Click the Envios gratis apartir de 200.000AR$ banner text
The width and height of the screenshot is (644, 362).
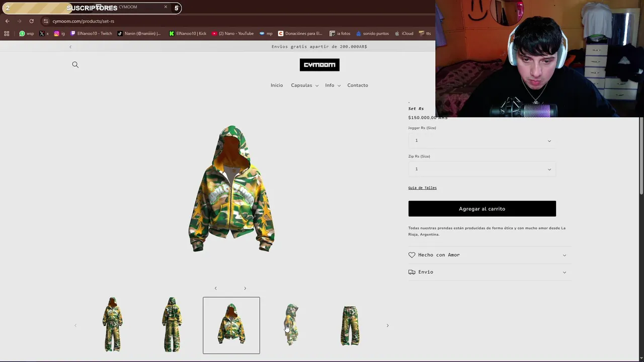point(319,47)
